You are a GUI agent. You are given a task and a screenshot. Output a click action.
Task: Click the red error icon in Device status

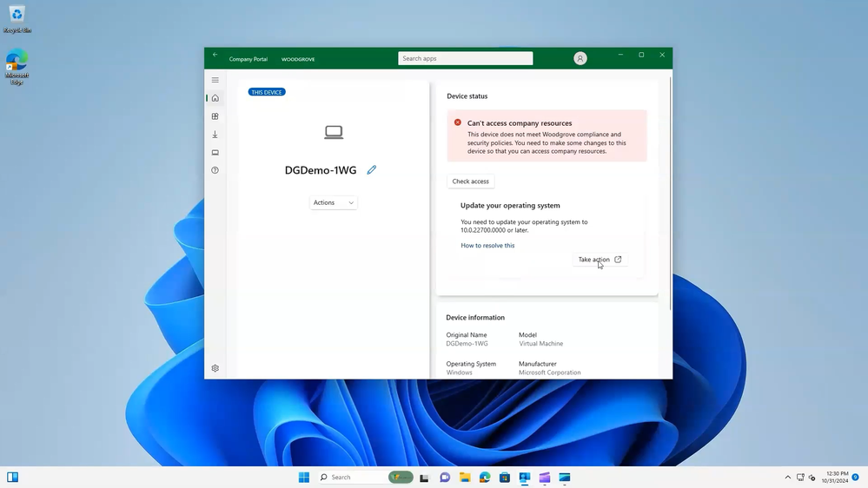point(458,122)
